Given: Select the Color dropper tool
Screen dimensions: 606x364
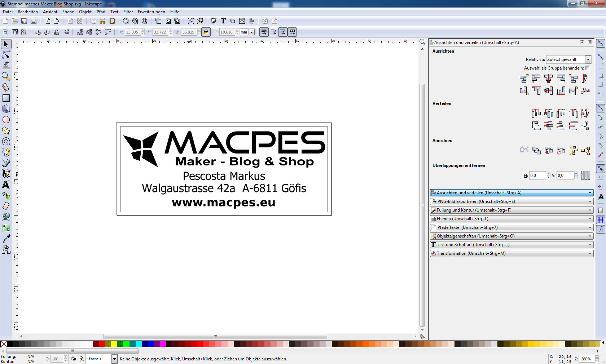Looking at the screenshot, I should pos(6,239).
